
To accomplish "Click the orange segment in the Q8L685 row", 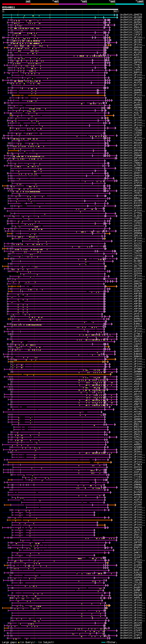I will coord(111,286).
